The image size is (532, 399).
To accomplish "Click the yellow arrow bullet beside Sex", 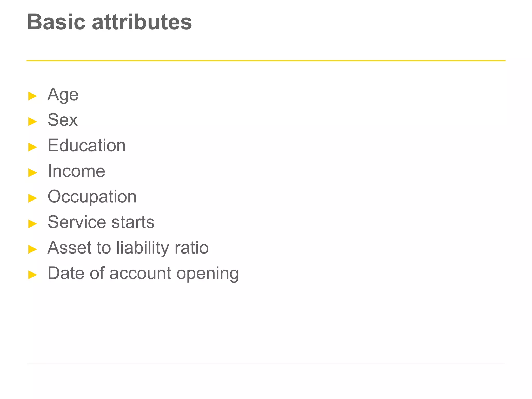I will pyautogui.click(x=32, y=122).
